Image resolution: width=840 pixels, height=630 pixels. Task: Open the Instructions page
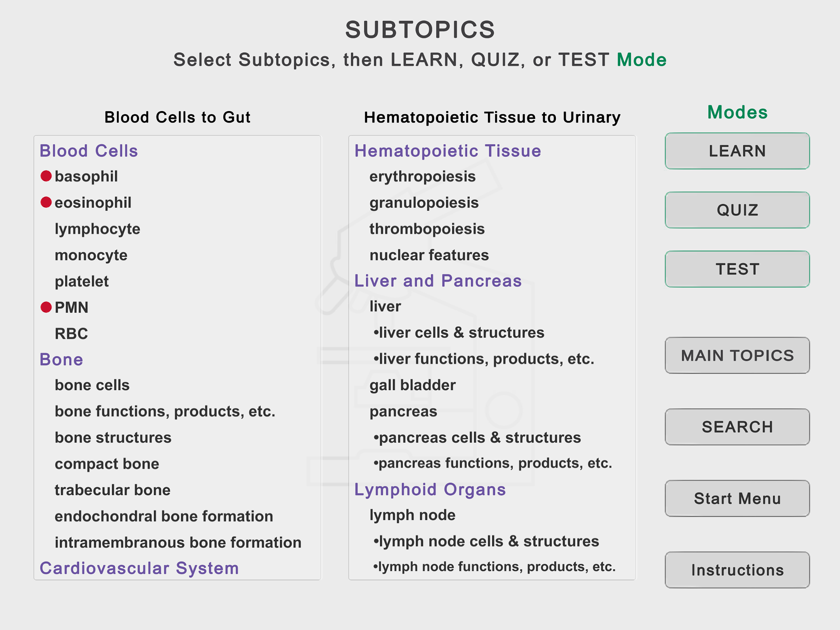(x=737, y=570)
